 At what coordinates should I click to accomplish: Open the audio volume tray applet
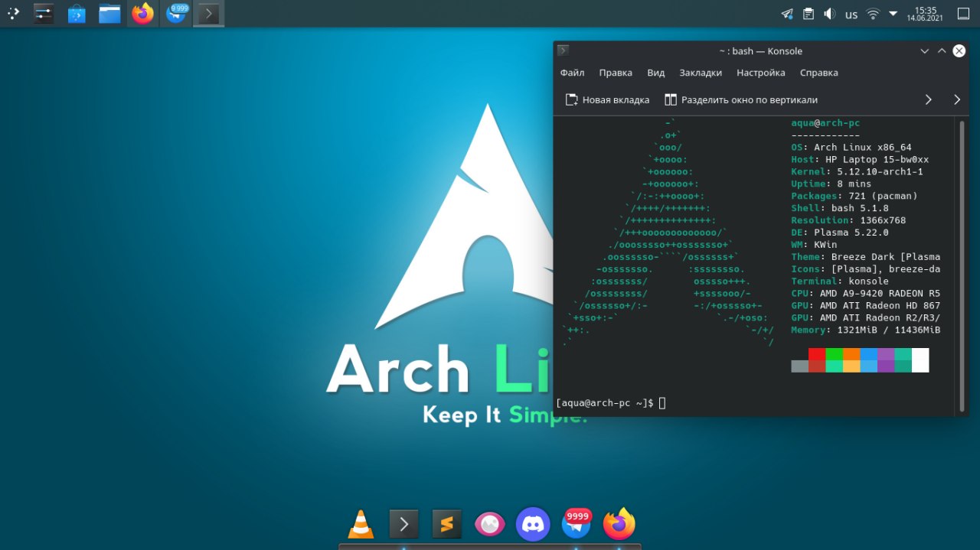point(829,14)
